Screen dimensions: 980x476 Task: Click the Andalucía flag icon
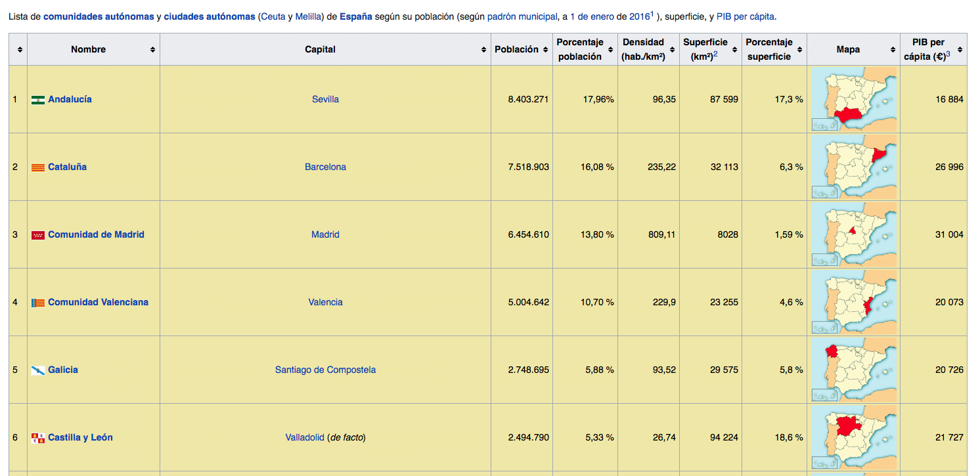click(38, 100)
